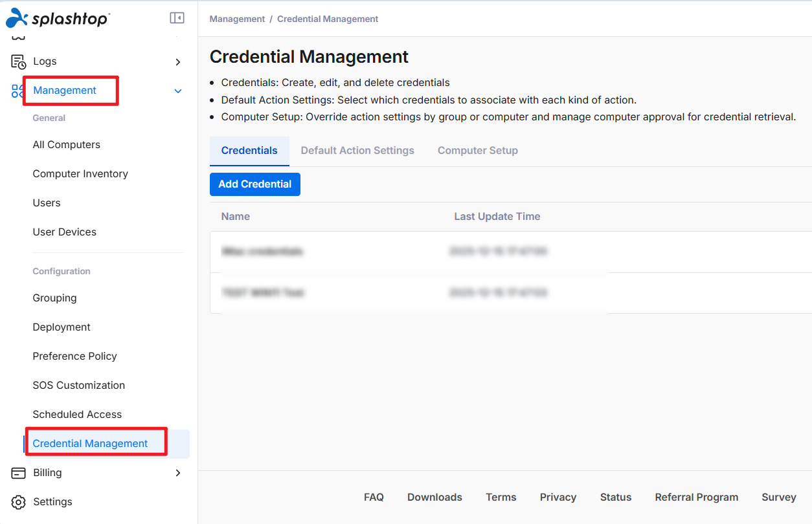Click the Management breadcrumb link
Screen dimensions: 812x524
[x=238, y=19]
